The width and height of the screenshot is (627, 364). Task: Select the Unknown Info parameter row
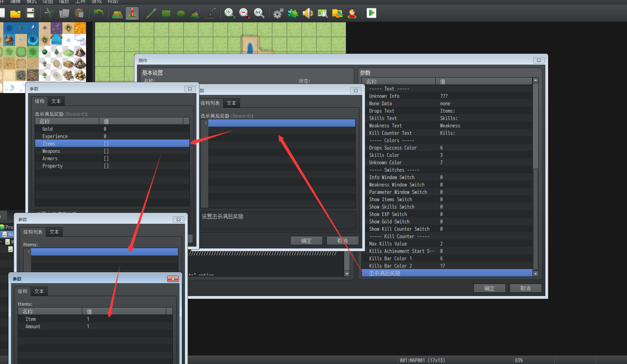point(447,96)
